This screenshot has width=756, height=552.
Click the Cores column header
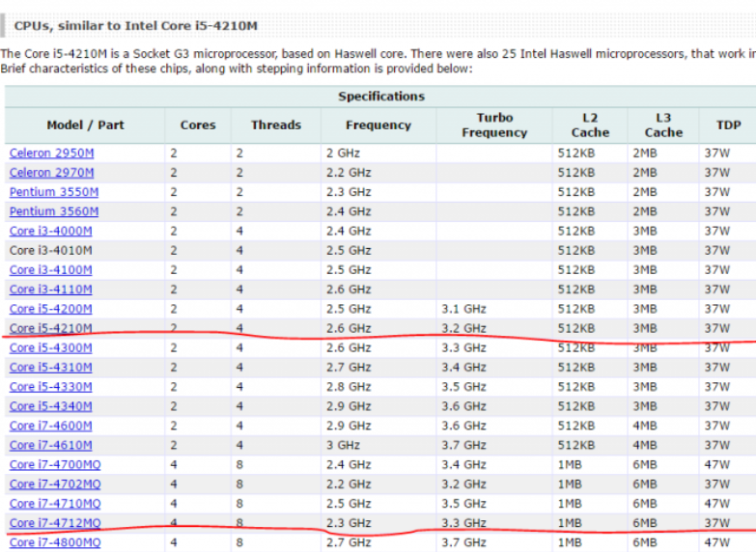tap(198, 125)
